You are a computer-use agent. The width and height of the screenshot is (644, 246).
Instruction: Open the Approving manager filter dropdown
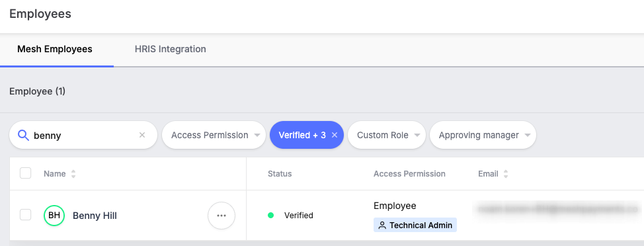pos(483,135)
